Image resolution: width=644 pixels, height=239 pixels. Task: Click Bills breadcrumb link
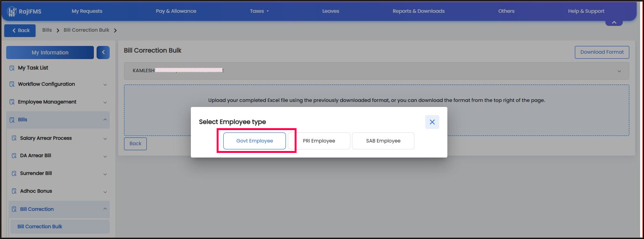47,30
